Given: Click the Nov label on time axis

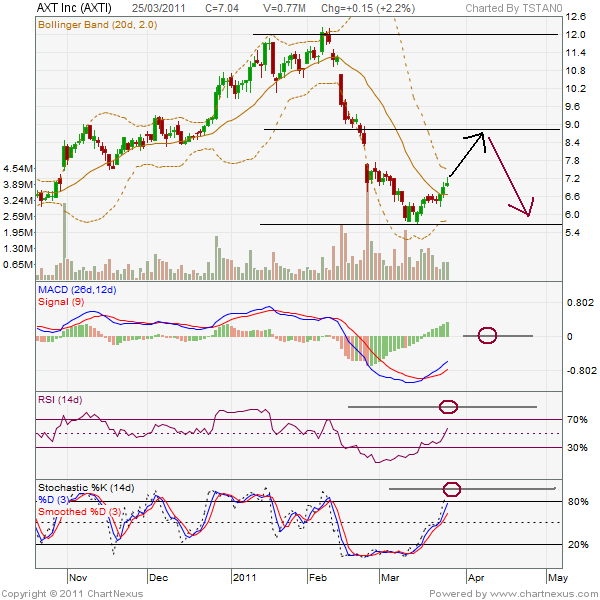Looking at the screenshot, I should (78, 577).
